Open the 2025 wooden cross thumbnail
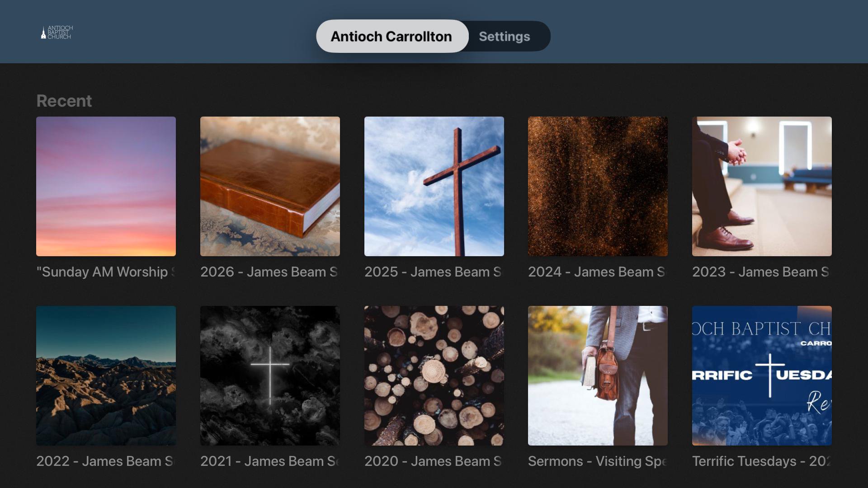868x488 pixels. (434, 186)
